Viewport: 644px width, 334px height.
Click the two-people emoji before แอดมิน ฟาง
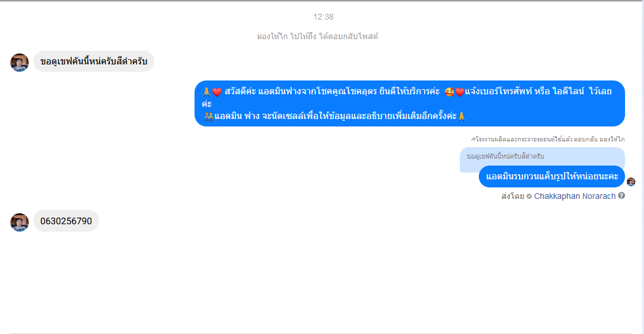[x=209, y=117]
